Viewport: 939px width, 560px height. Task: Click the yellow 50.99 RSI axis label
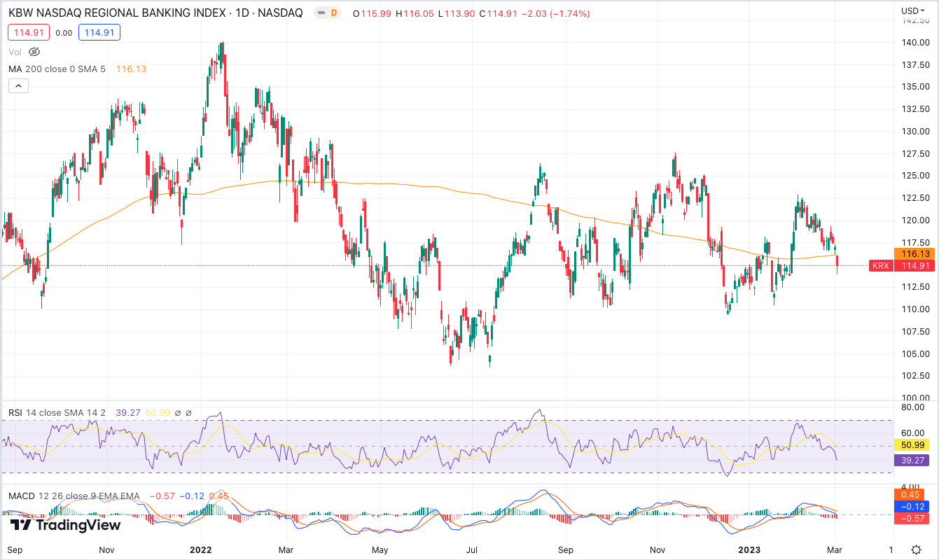click(x=915, y=445)
